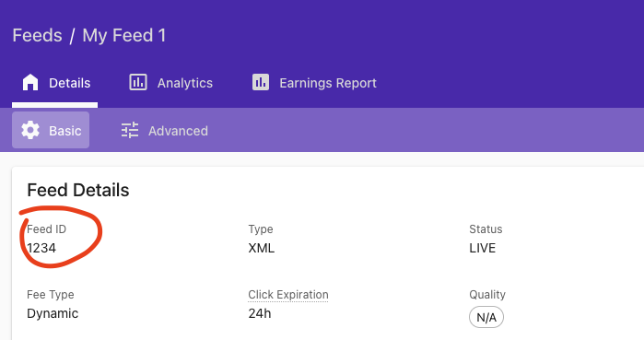Screen dimensions: 644x340
Task: Open the Earnings Report tab
Action: [314, 83]
